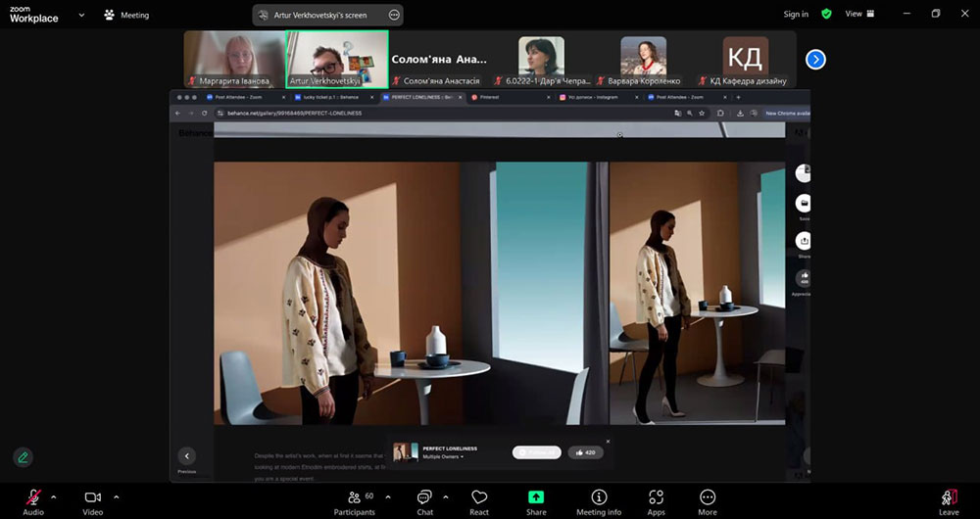Image resolution: width=980 pixels, height=519 pixels.
Task: Close the PERFECT LONELINESS info bar
Action: [609, 442]
